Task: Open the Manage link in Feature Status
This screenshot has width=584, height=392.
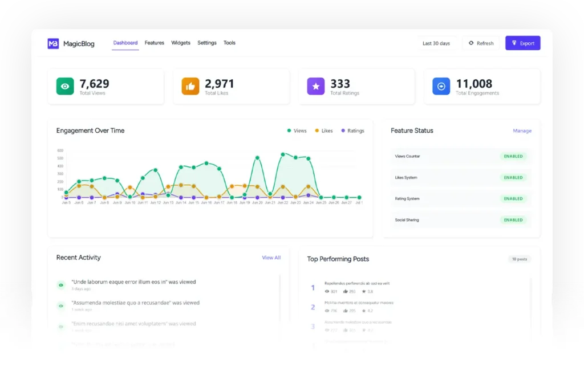Action: [x=522, y=131]
